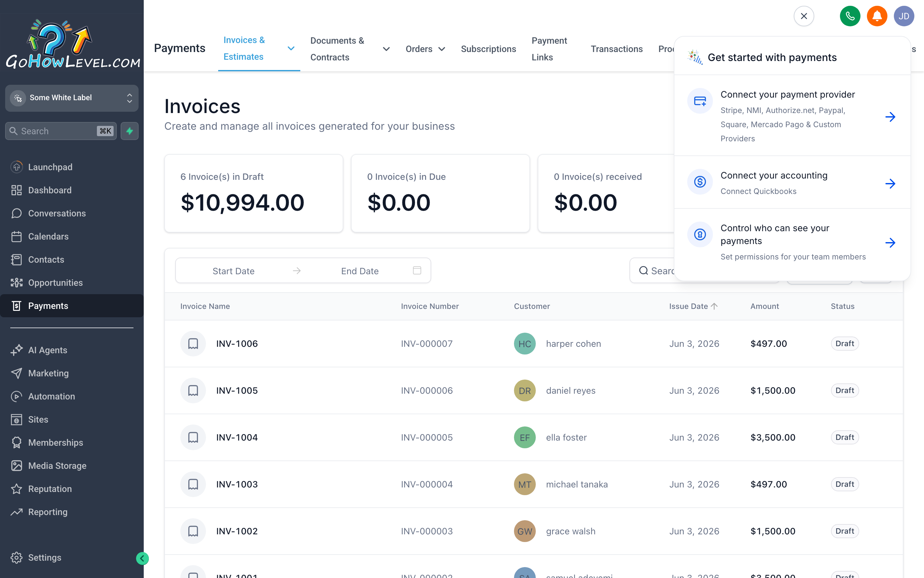
Task: Click the green lightning quick actions button
Action: pyautogui.click(x=129, y=131)
